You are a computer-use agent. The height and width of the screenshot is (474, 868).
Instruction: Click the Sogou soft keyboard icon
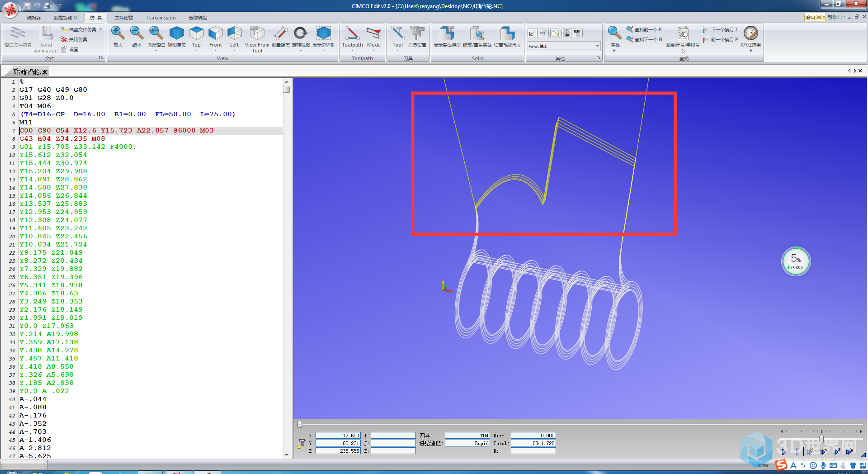(x=833, y=465)
